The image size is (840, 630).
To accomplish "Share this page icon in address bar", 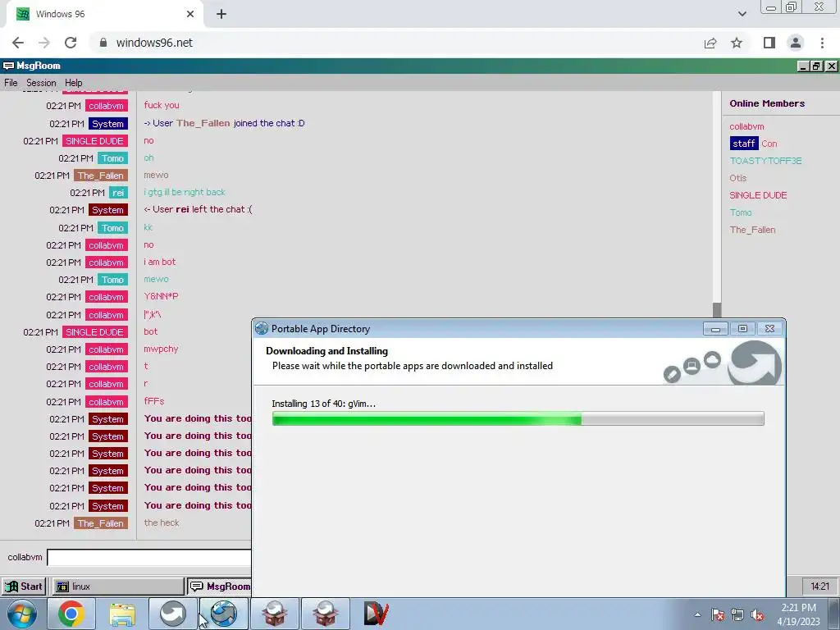I will [710, 43].
